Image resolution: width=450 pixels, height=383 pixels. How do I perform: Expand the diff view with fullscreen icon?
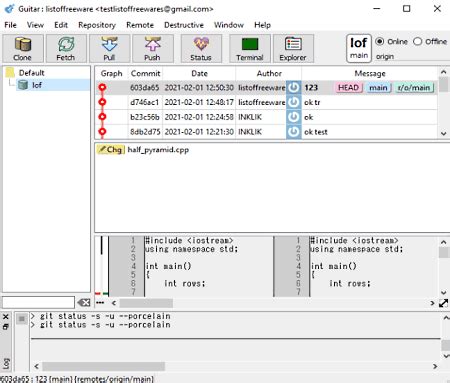[444, 303]
